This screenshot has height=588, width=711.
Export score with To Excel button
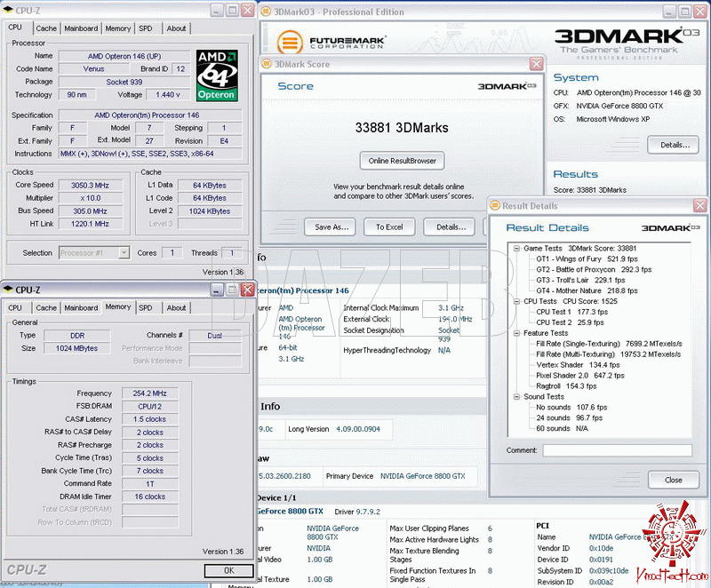click(x=389, y=227)
